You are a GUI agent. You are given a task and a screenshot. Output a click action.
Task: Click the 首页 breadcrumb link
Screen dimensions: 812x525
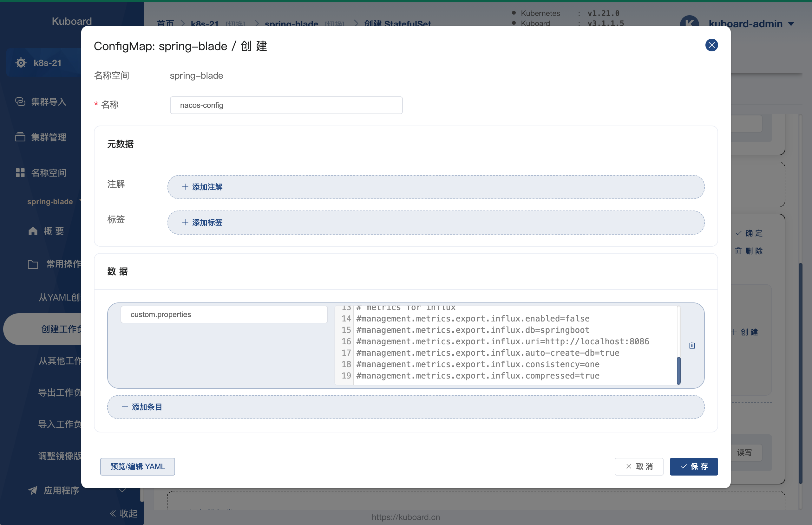click(165, 23)
